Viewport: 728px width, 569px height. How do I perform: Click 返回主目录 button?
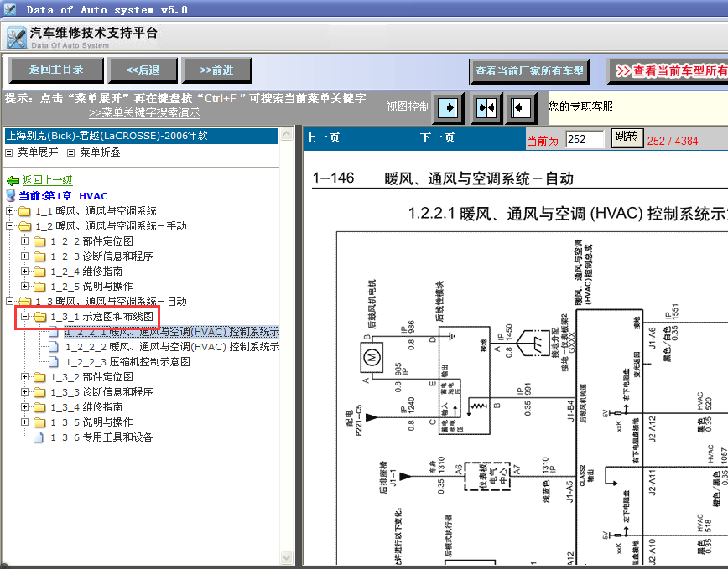[56, 70]
